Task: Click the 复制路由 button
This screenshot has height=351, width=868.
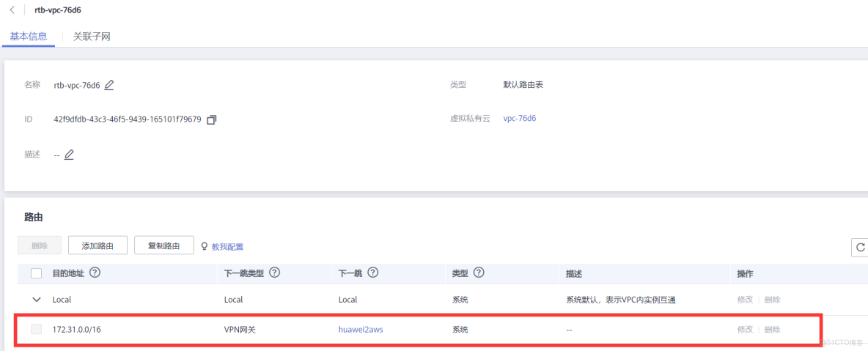Action: pyautogui.click(x=163, y=245)
